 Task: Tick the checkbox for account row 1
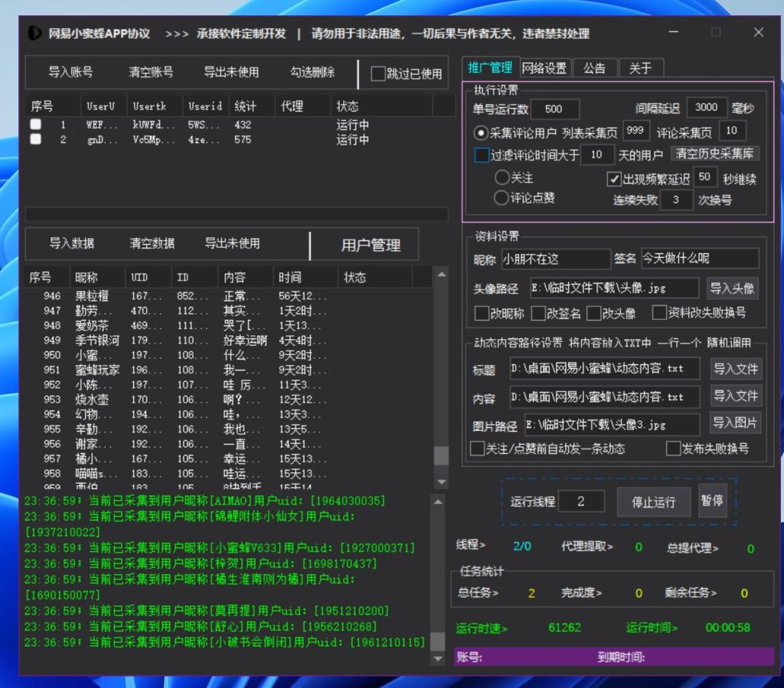click(x=36, y=124)
